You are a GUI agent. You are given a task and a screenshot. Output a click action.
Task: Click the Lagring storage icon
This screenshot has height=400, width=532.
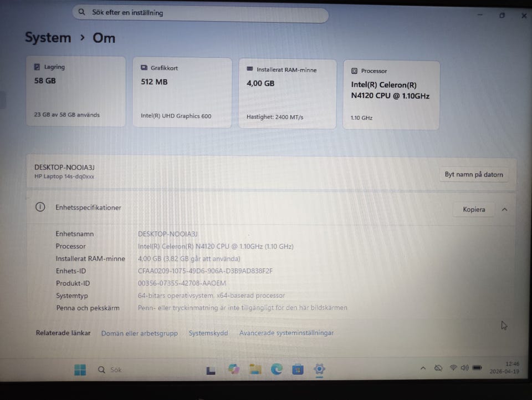tap(37, 67)
